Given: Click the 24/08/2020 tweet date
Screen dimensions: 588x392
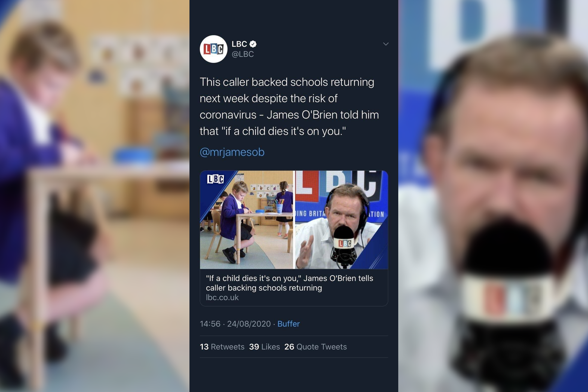Looking at the screenshot, I should point(249,324).
